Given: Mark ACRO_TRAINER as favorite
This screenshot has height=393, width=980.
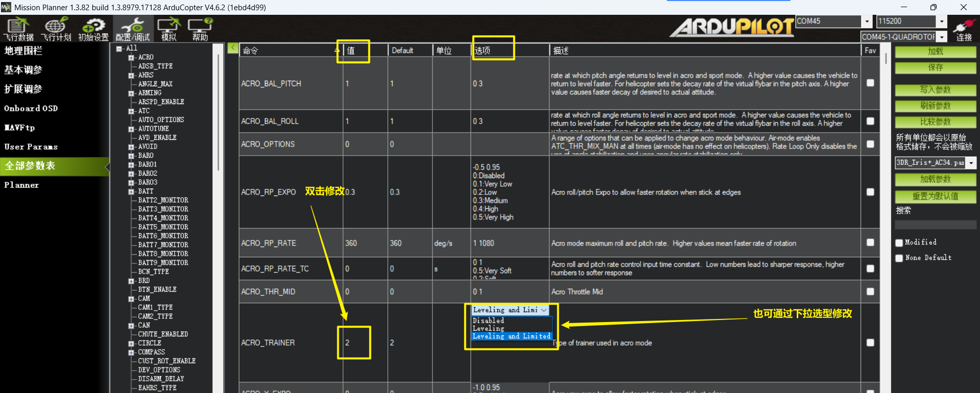Looking at the screenshot, I should tap(870, 342).
